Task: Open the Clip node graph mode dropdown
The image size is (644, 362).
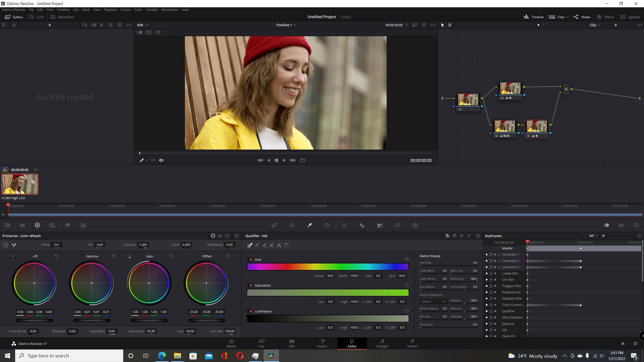Action: tap(595, 25)
